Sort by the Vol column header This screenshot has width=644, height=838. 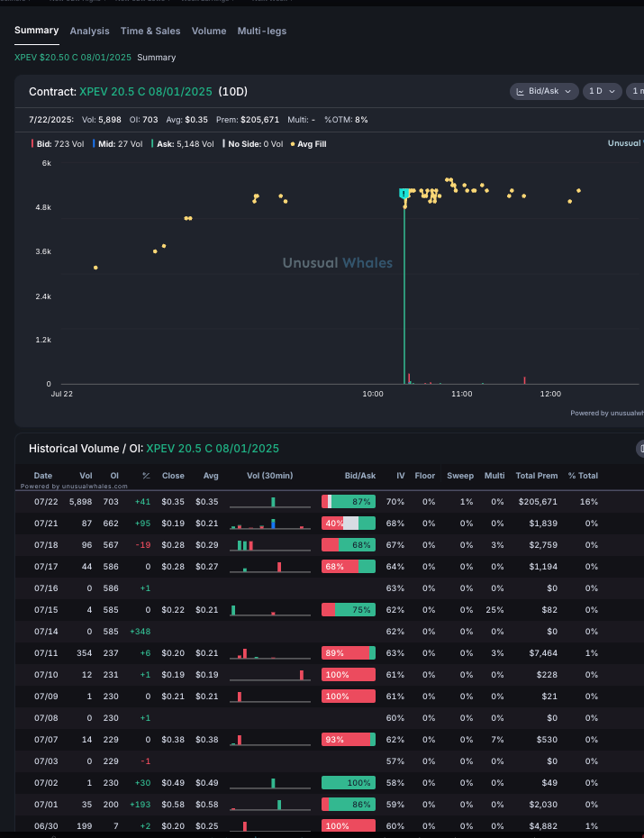[86, 476]
